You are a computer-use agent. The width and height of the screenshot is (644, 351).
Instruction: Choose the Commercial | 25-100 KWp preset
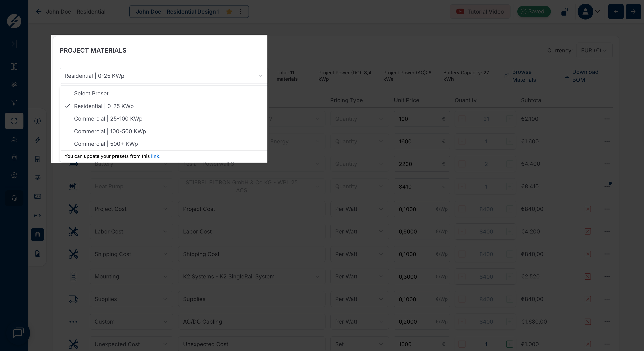coord(108,119)
